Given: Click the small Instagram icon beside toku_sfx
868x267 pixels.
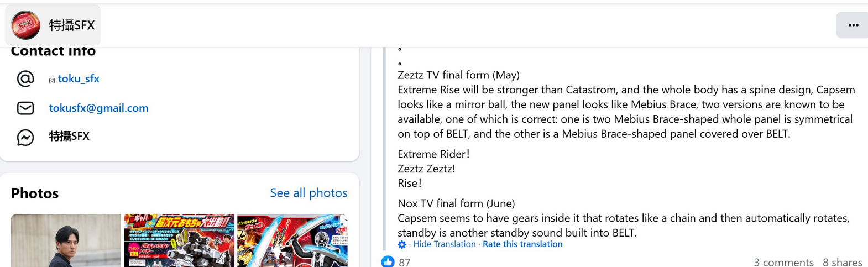Looking at the screenshot, I should (52, 80).
